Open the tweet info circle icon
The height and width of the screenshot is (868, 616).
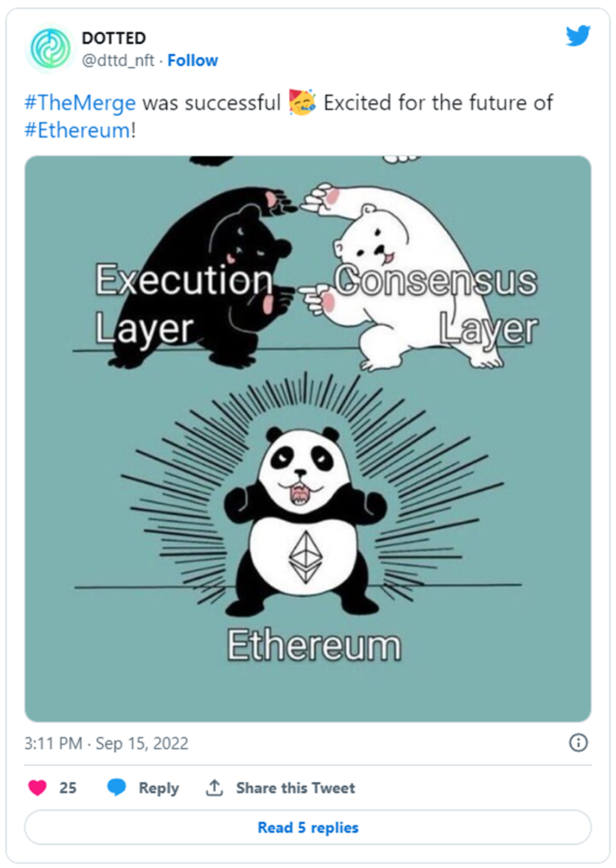pyautogui.click(x=578, y=743)
